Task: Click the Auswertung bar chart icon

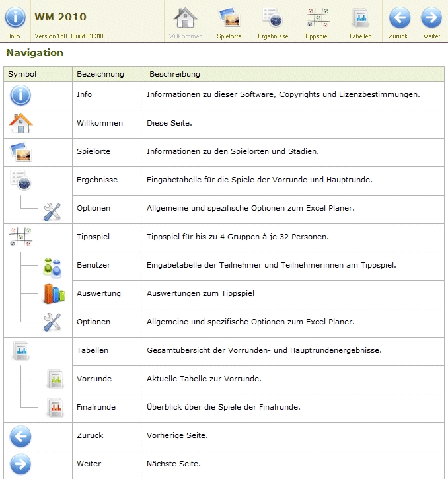Action: pyautogui.click(x=53, y=294)
